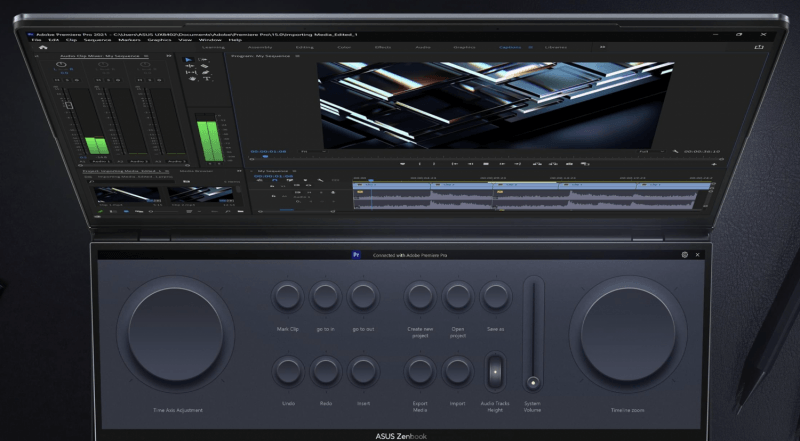Image resolution: width=800 pixels, height=441 pixels.
Task: Select the Slip tool
Action: [x=190, y=72]
